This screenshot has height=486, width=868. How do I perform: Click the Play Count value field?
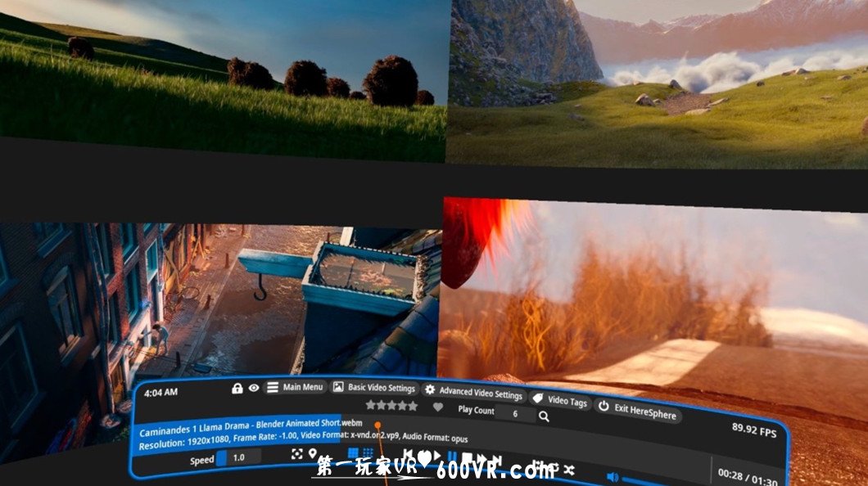(515, 413)
